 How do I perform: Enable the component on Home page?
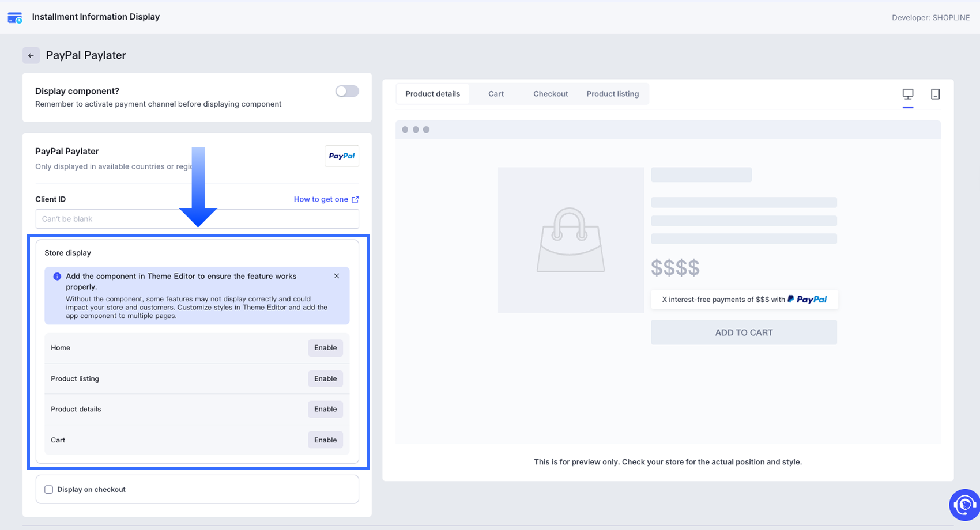325,348
